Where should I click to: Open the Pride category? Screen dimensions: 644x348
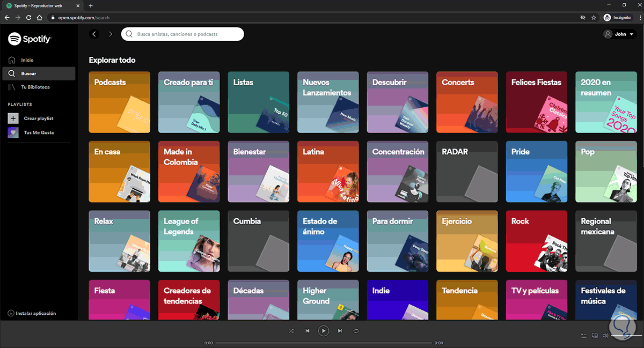coord(537,172)
